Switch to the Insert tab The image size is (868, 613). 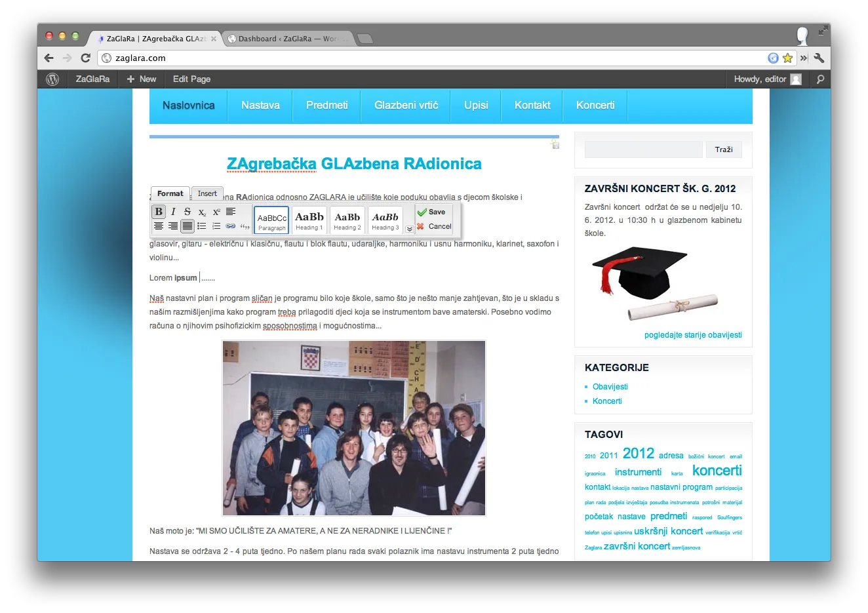coord(207,193)
